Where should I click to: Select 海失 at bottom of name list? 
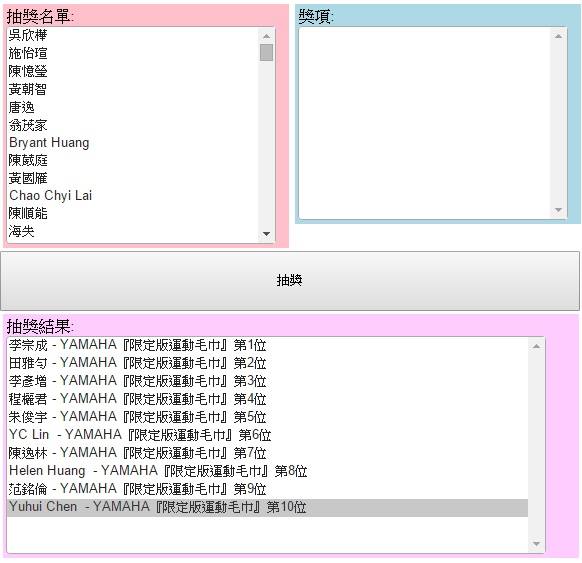(133, 231)
